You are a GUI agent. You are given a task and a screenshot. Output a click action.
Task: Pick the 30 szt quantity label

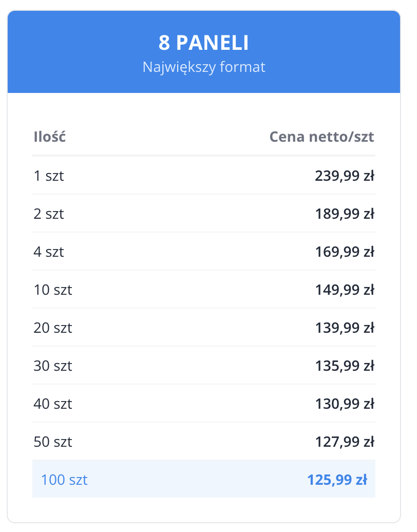point(53,366)
